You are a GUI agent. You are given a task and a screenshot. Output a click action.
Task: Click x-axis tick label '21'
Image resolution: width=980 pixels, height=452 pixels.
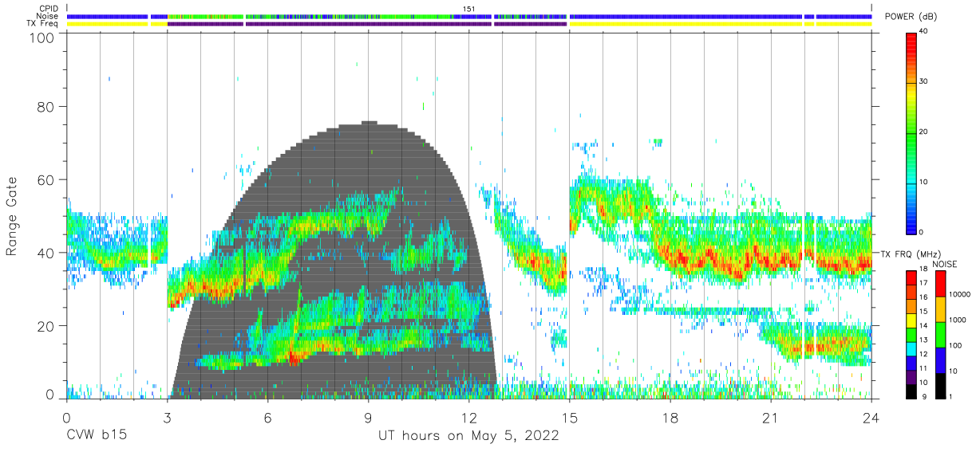pos(770,418)
